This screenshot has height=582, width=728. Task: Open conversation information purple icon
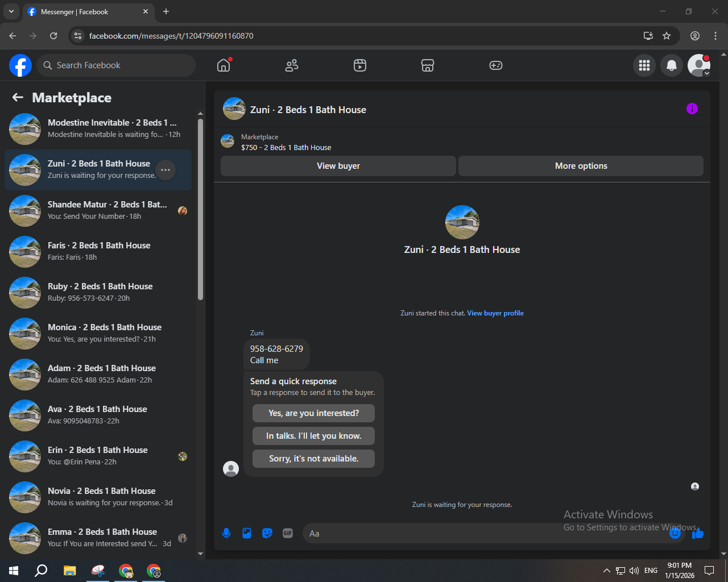pos(692,109)
